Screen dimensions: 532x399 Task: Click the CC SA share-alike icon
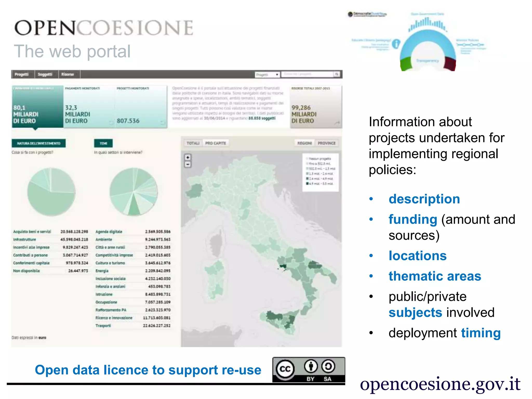tap(328, 366)
